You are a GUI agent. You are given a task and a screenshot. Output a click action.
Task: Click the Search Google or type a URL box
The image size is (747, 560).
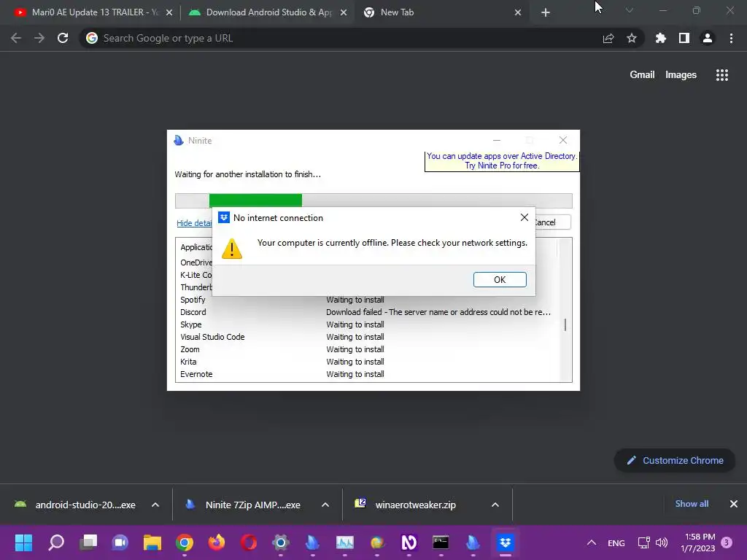click(343, 38)
